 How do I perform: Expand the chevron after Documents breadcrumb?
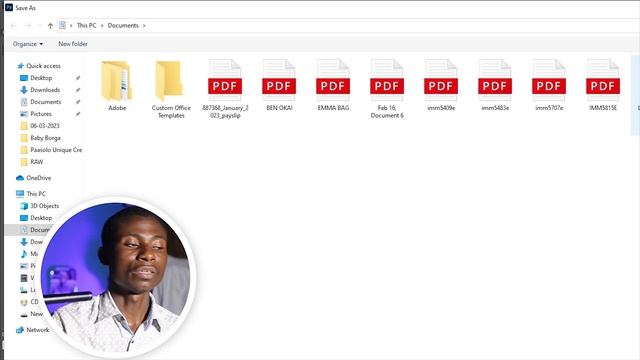pos(144,26)
